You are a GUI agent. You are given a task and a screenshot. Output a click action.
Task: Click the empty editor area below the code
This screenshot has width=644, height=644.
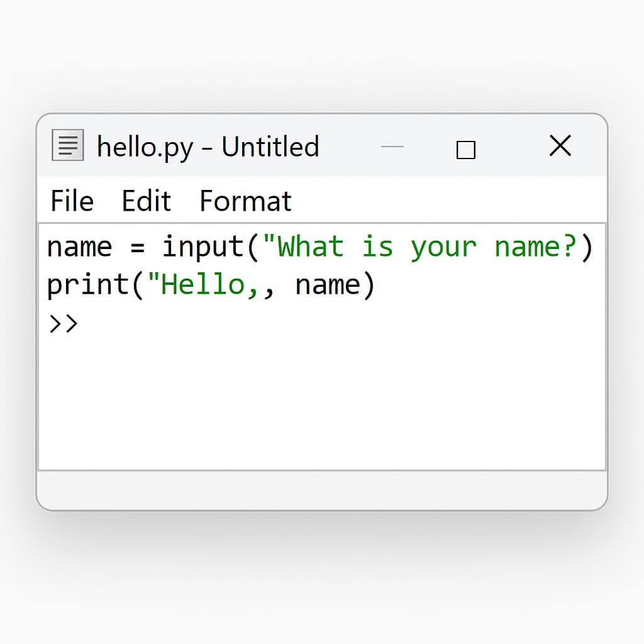322,402
